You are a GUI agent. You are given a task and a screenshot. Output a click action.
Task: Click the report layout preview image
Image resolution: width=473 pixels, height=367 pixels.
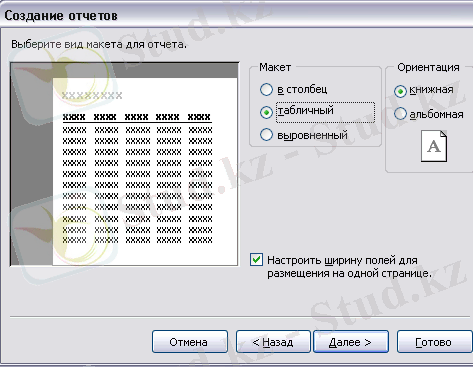pyautogui.click(x=124, y=164)
